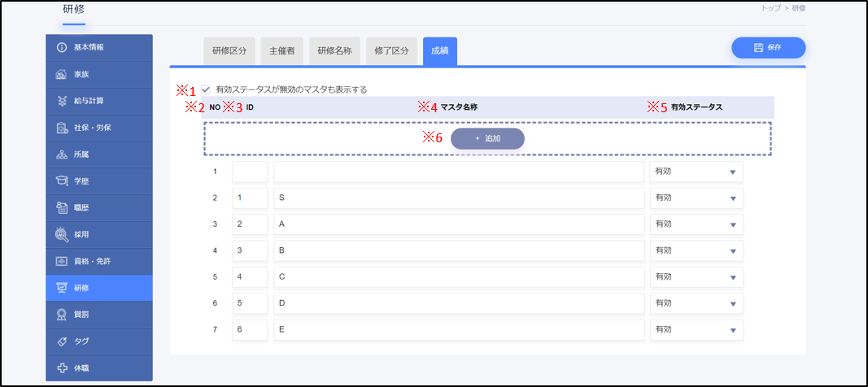
Task: Click the 基本情報 info icon in sidebar
Action: (x=62, y=47)
